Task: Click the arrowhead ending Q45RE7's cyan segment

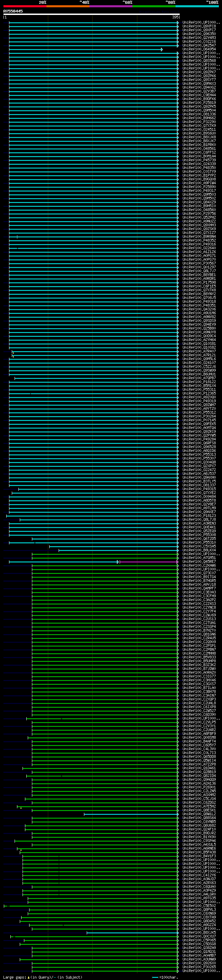Action: [x=118, y=562]
